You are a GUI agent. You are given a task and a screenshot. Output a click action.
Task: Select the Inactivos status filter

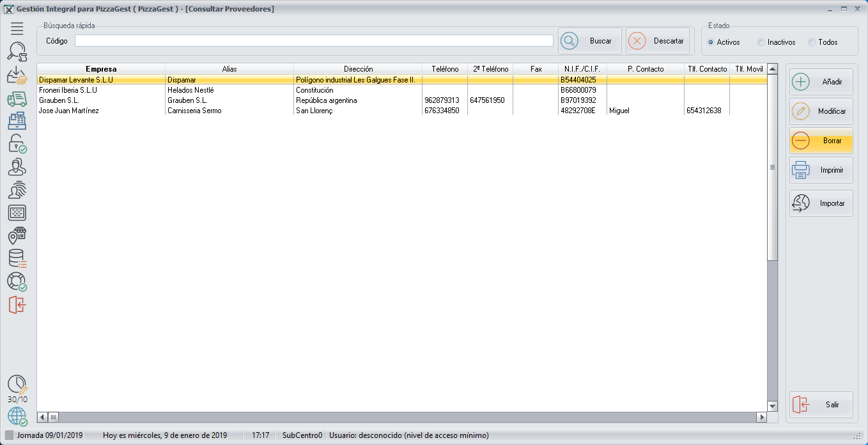click(x=761, y=42)
